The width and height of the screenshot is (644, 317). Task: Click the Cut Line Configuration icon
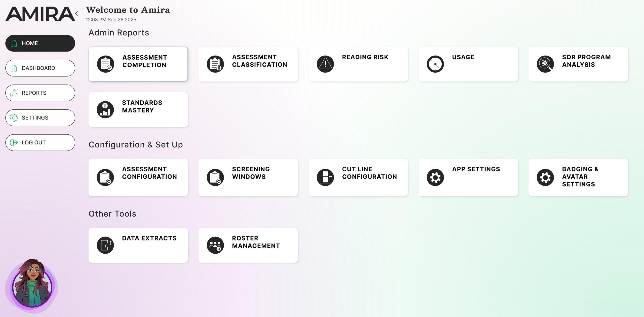point(325,177)
